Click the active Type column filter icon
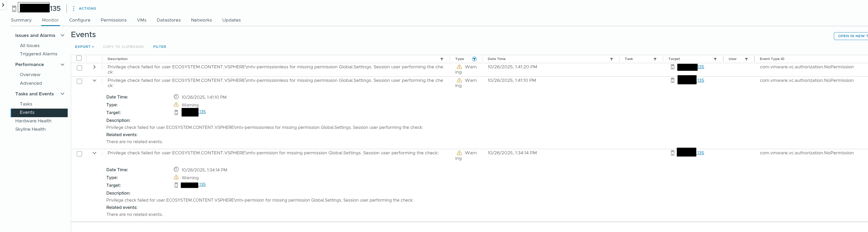The height and width of the screenshot is (232, 868). pyautogui.click(x=474, y=59)
